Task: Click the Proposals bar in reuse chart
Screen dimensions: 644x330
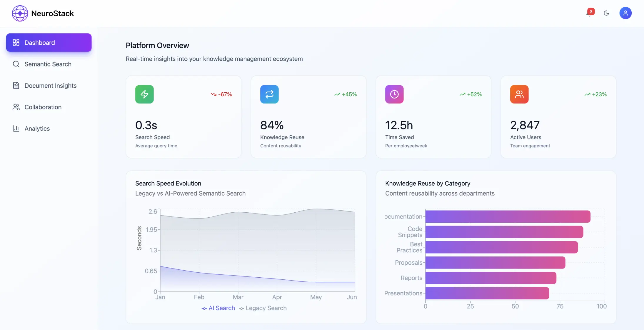Action: click(x=495, y=263)
